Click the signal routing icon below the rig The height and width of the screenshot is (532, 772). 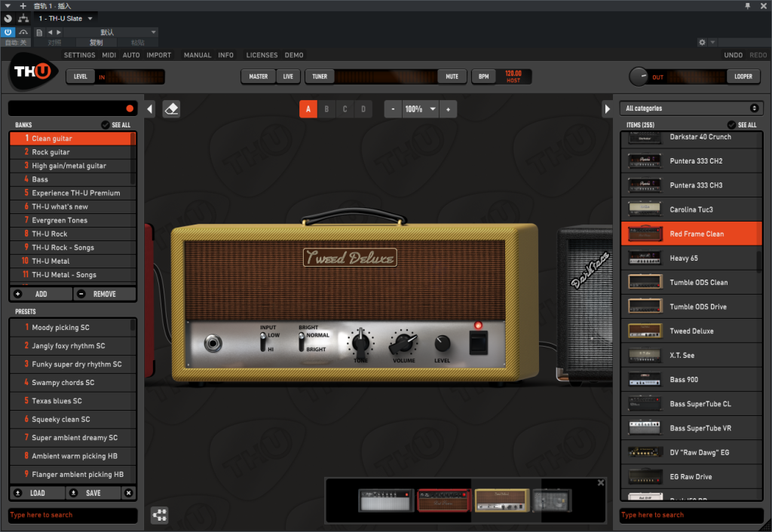click(x=160, y=515)
